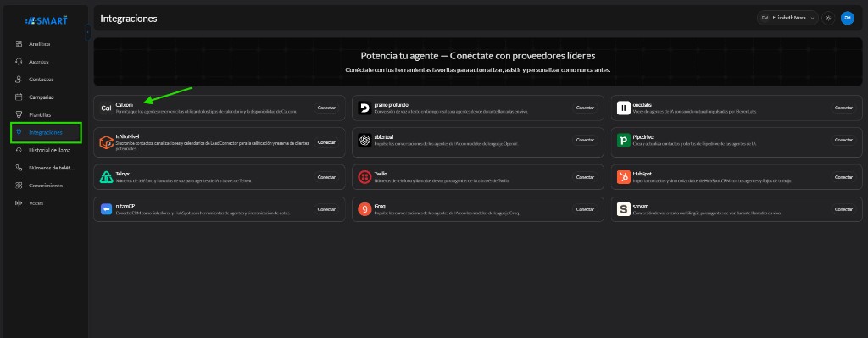Click the orange LeadConnector box icon

pyautogui.click(x=106, y=142)
